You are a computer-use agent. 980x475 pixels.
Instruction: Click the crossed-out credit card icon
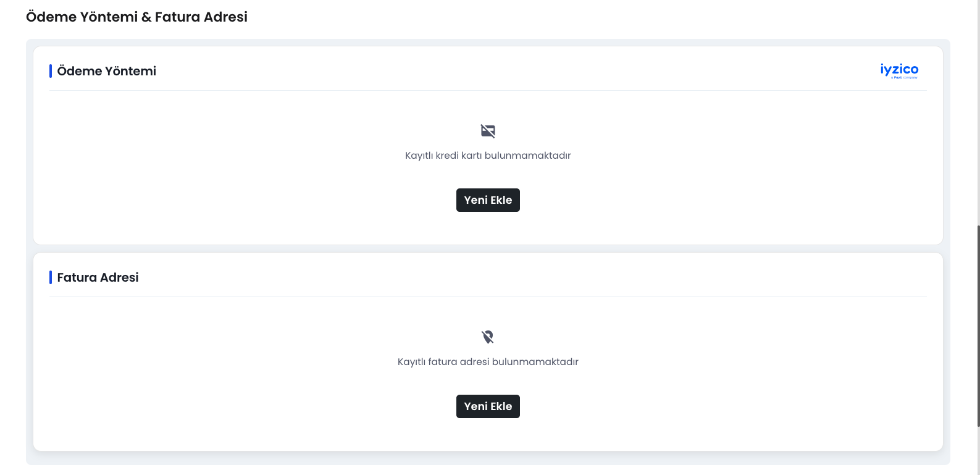click(x=488, y=131)
